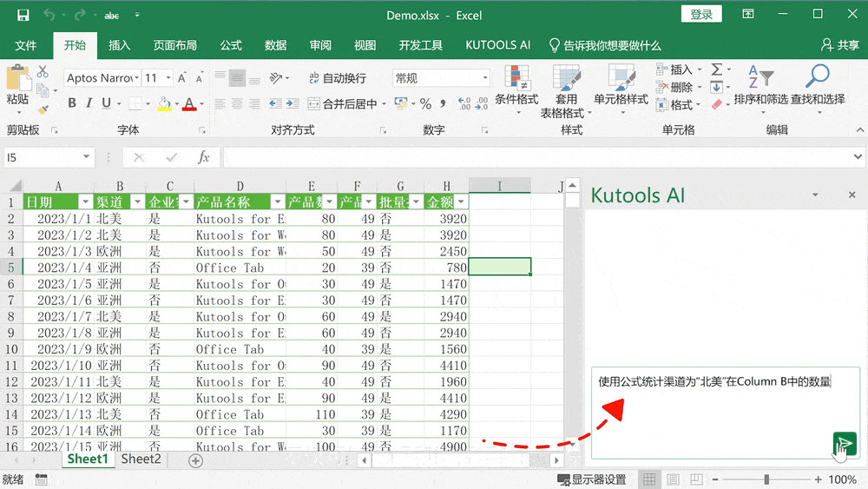Click the 共享 share button
Viewport: 868px width, 489px height.
[840, 45]
